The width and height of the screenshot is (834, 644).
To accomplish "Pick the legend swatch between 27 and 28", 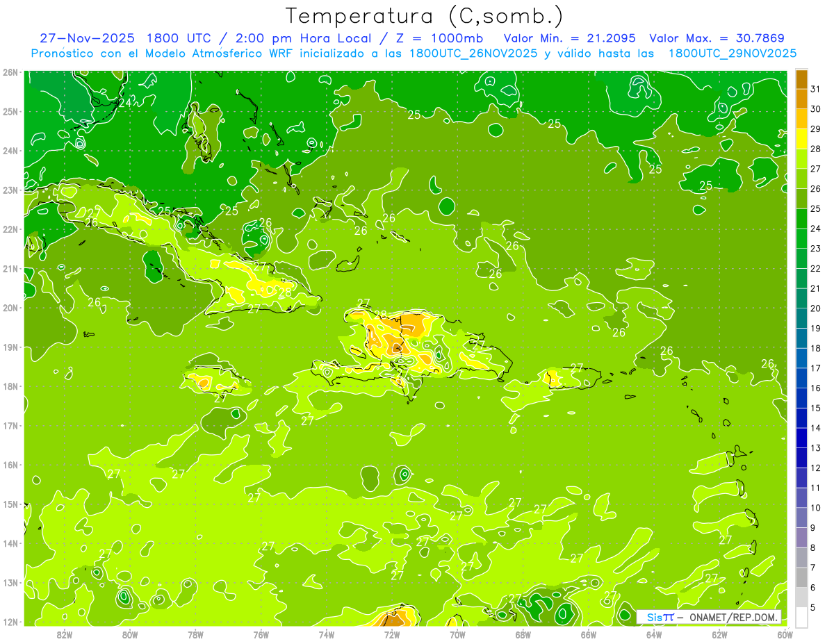I will coord(801,159).
